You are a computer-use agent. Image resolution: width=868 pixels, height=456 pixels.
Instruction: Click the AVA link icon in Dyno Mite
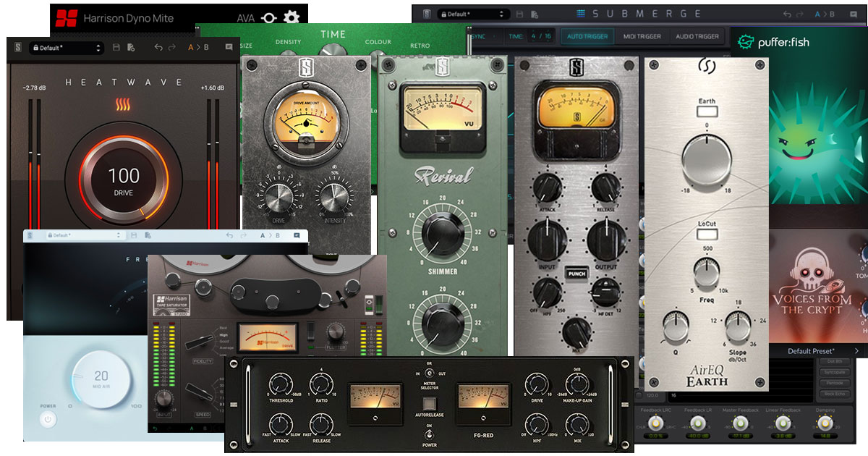pos(268,17)
